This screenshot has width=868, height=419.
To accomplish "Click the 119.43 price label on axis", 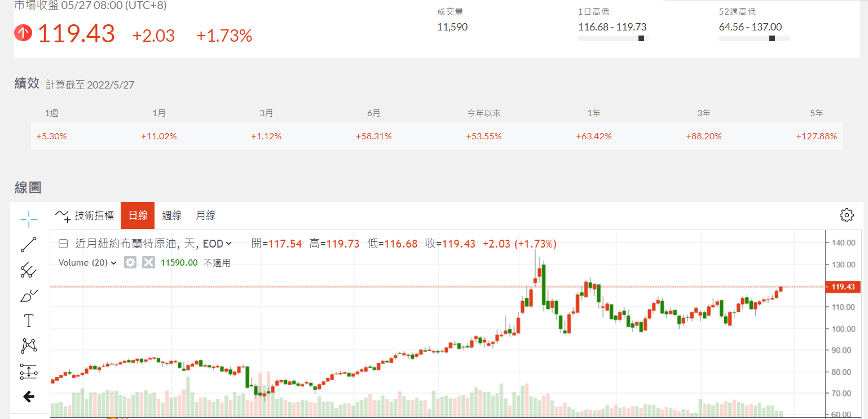I will click(843, 287).
